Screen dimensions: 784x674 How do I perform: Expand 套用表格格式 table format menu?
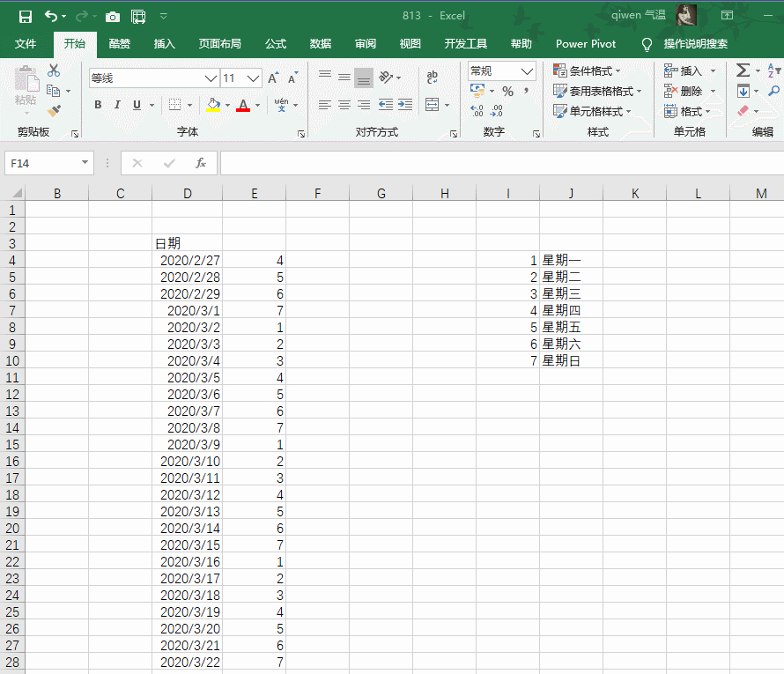tap(597, 91)
